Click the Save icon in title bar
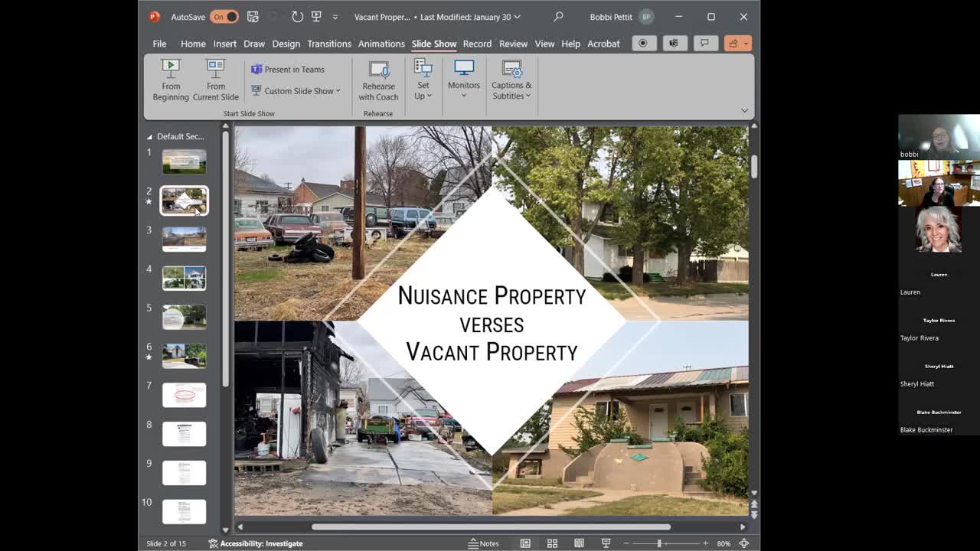Viewport: 980px width, 551px height. pos(253,16)
